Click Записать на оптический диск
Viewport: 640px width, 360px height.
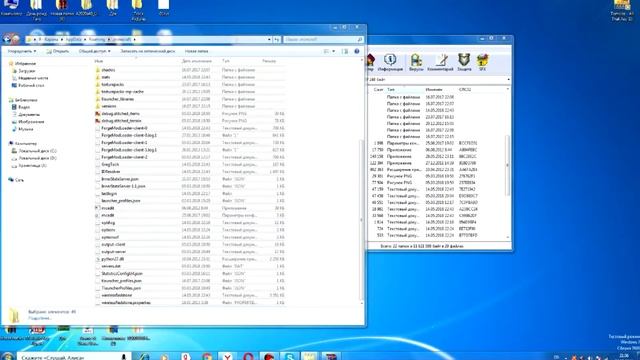(x=147, y=51)
